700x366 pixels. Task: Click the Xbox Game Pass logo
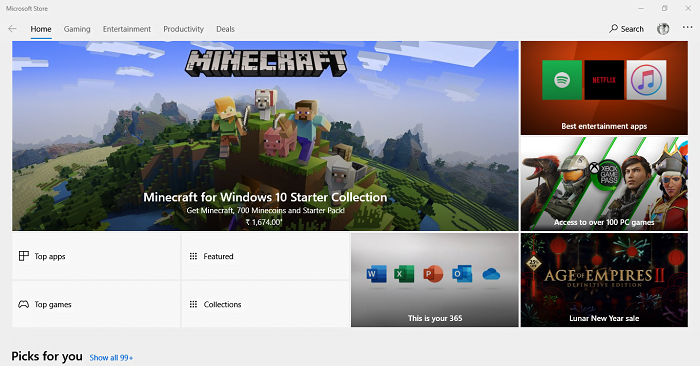(x=606, y=174)
